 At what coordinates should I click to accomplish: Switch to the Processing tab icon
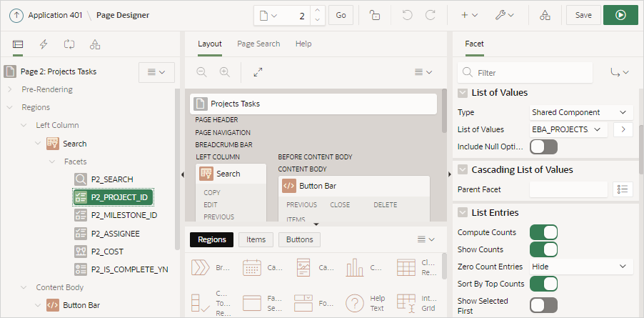(69, 44)
